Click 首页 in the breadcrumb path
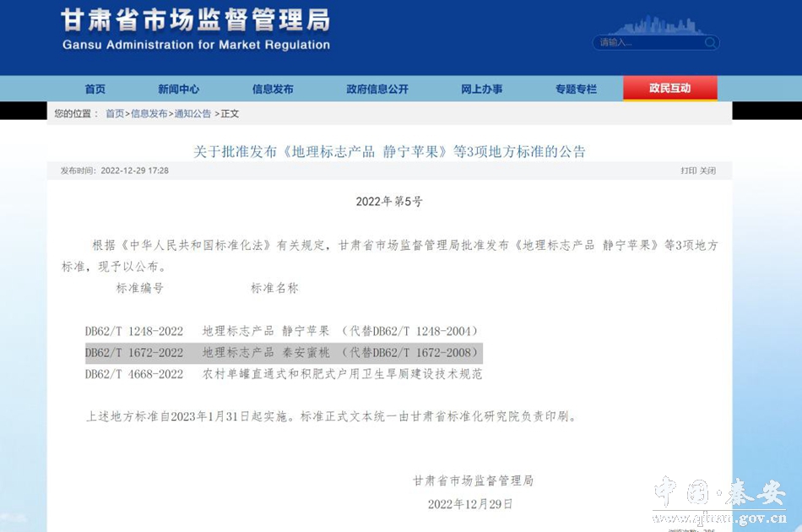802x532 pixels. (x=115, y=113)
